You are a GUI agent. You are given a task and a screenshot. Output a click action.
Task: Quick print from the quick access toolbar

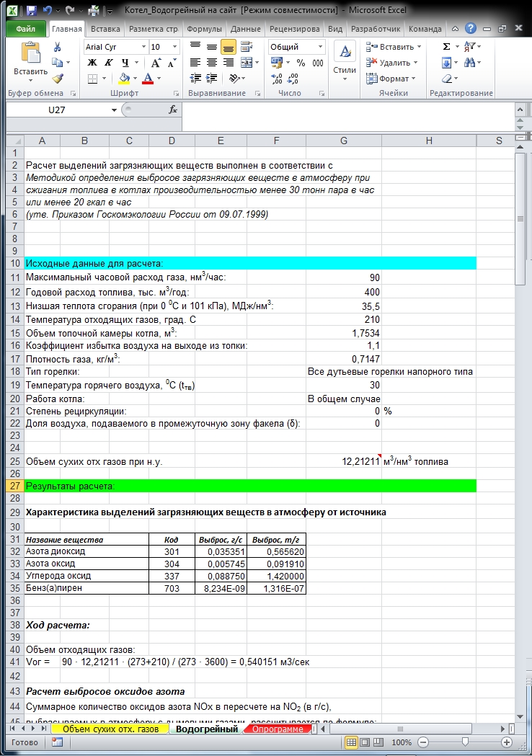coord(93,10)
